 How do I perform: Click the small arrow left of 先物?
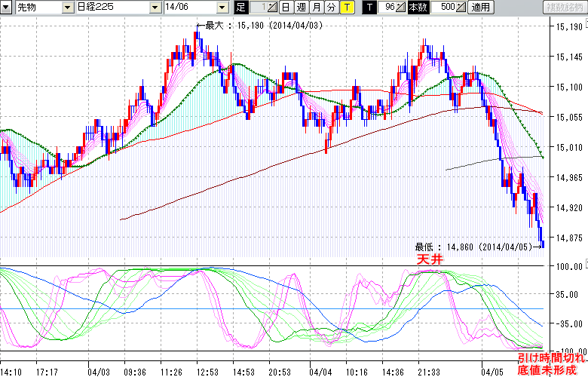(8, 8)
